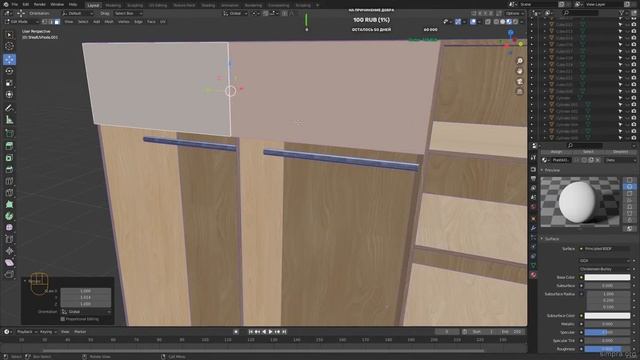Click the Base Color swatch
640x360 pixels.
[x=607, y=278]
